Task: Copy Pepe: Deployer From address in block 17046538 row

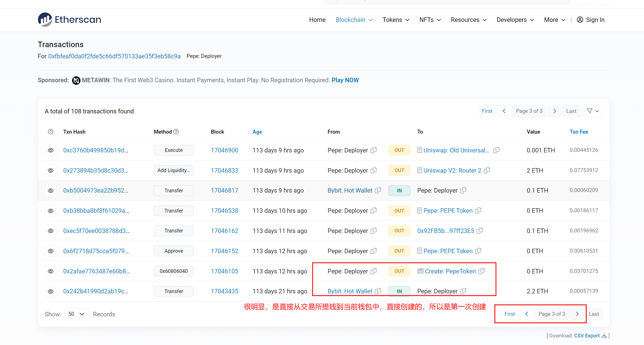Action: 373,211
